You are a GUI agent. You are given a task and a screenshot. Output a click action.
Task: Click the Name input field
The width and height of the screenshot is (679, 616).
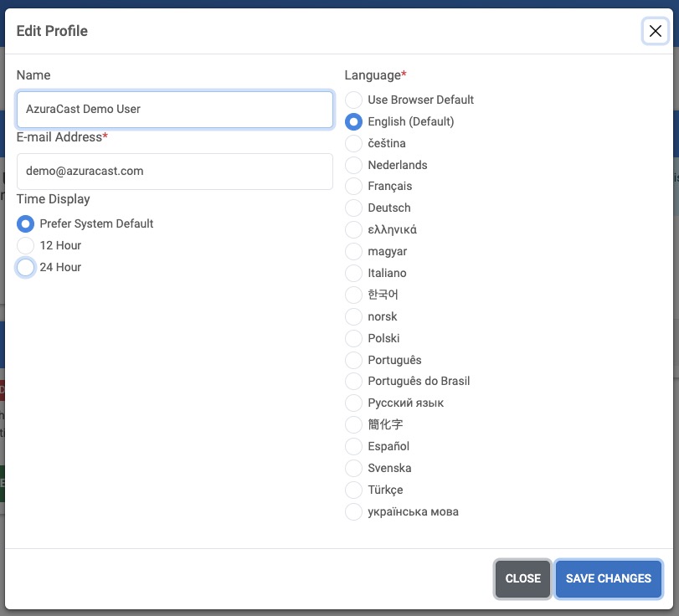click(175, 109)
